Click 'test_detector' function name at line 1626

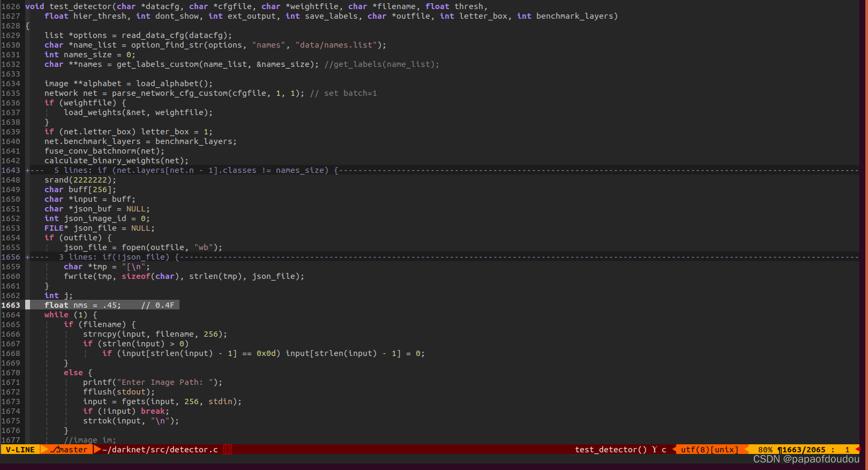click(x=80, y=6)
